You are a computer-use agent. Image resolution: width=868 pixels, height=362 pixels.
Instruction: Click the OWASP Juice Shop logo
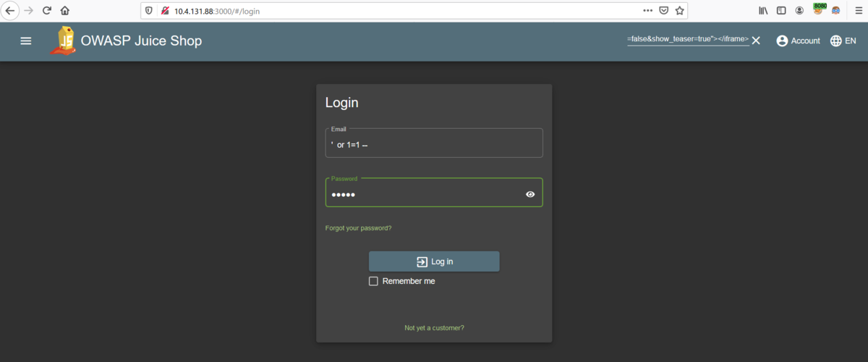64,41
